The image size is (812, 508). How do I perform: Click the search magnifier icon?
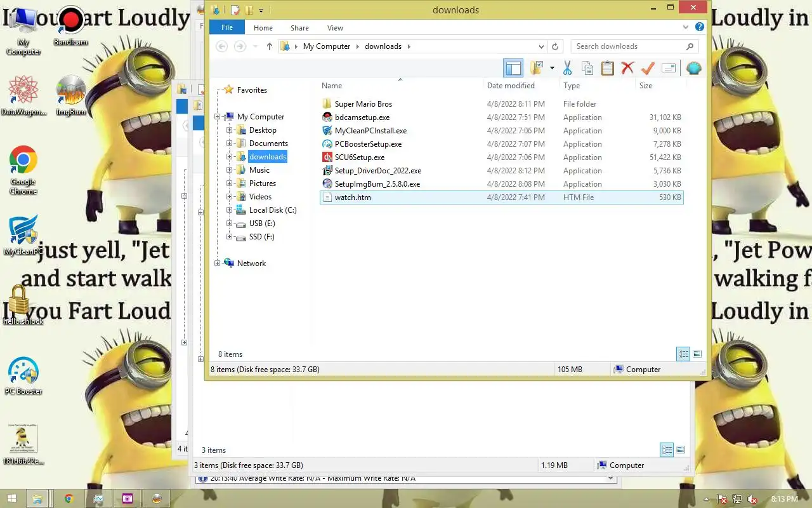click(x=690, y=46)
